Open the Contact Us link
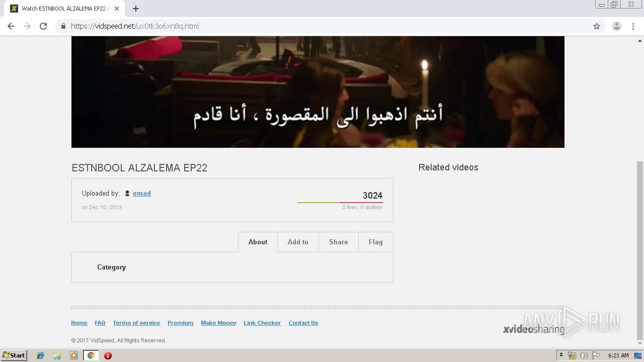644x362 pixels. 303,323
